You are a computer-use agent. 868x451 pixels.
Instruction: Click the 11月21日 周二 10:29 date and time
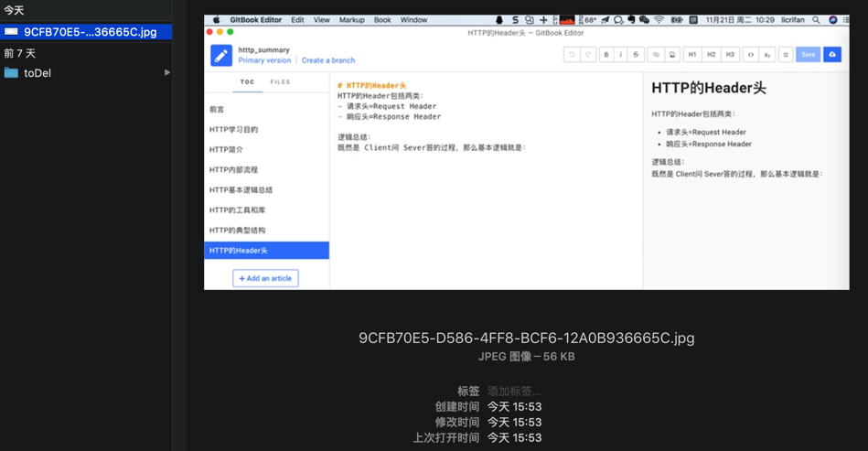point(740,20)
